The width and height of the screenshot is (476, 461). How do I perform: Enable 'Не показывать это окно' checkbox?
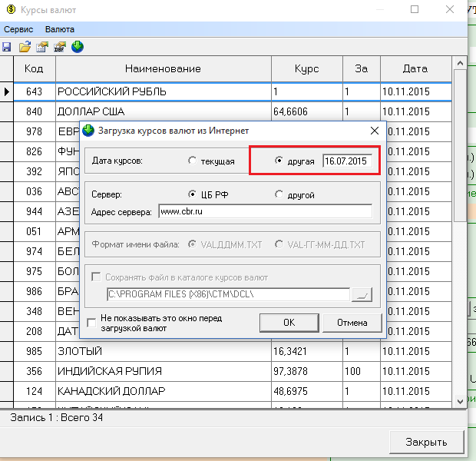(x=92, y=323)
